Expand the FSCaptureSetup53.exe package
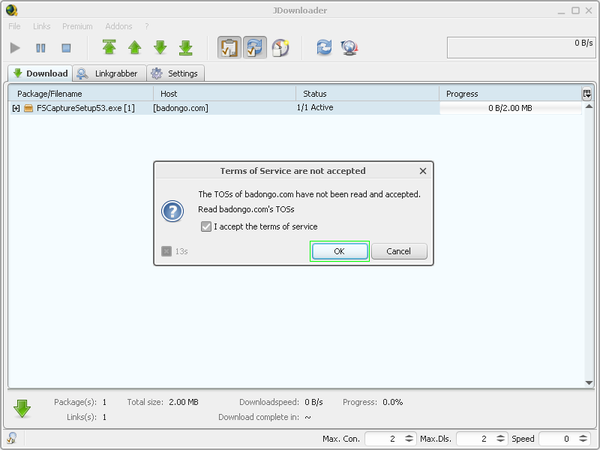The image size is (600, 450). point(16,108)
